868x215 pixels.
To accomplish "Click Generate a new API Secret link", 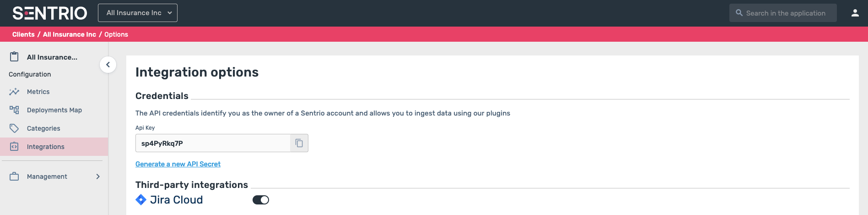I will point(178,164).
